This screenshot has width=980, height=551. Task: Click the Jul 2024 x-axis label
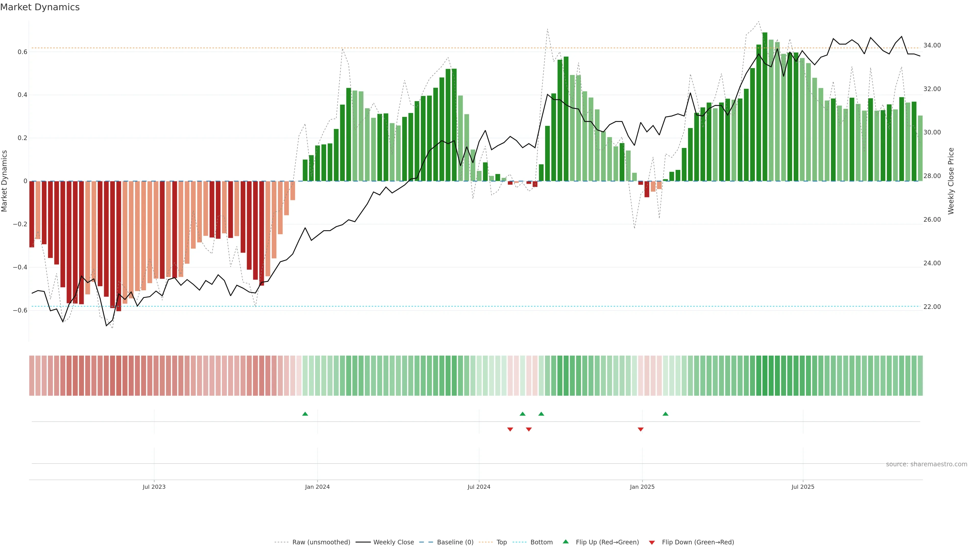[x=479, y=487]
